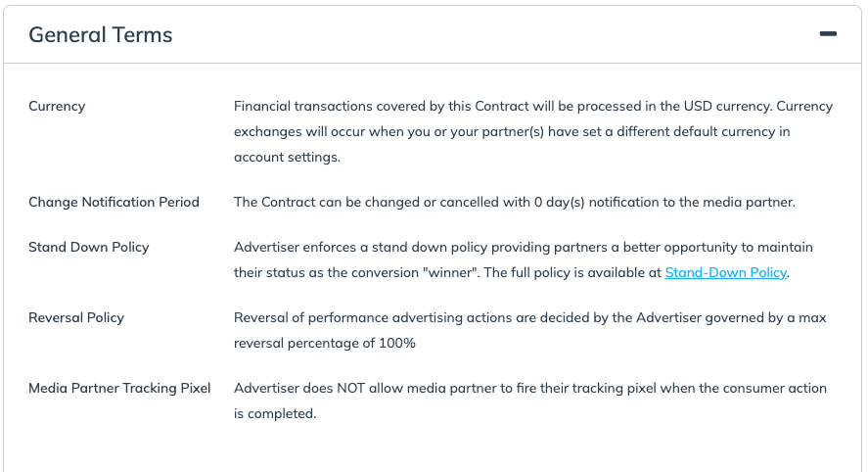The height and width of the screenshot is (472, 868).
Task: Click the tracking pixel description sentence
Action: tap(528, 401)
